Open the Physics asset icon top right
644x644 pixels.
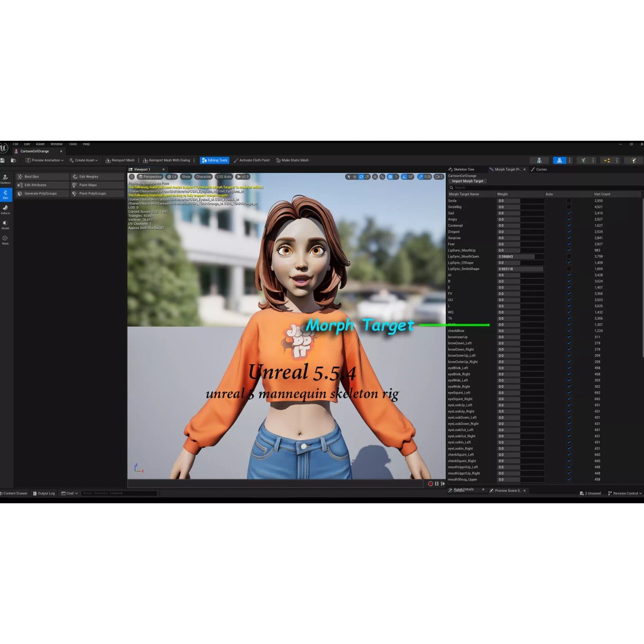point(634,160)
